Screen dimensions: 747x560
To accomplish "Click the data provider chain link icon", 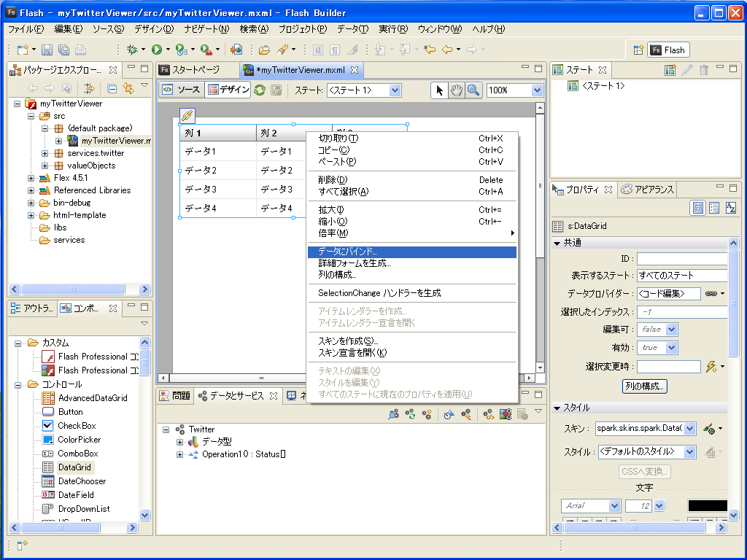I will pos(711,293).
